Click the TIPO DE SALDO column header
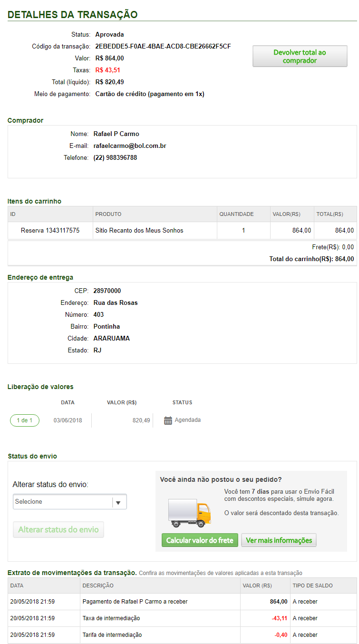Image resolution: width=359 pixels, height=644 pixels. 312,585
